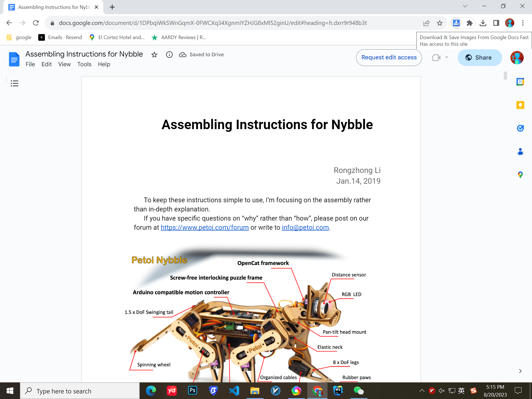The image size is (532, 399).
Task: Open the Edit menu
Action: [x=47, y=64]
